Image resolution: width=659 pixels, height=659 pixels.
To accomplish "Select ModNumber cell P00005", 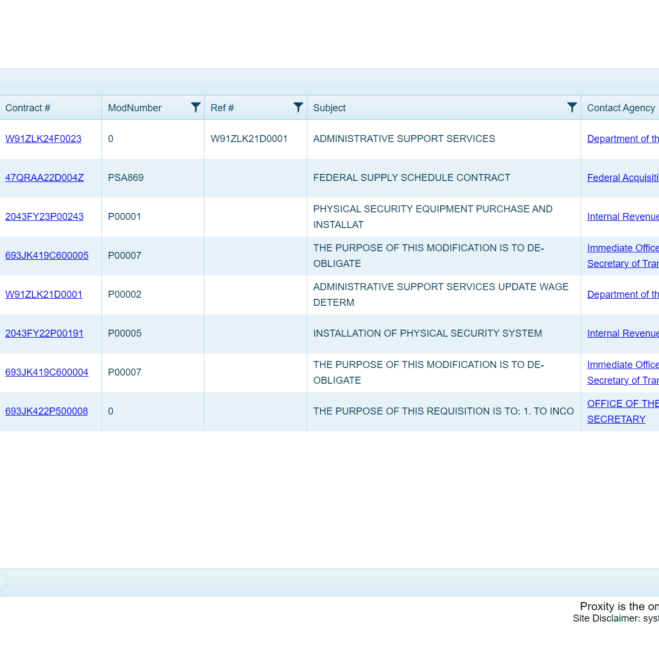I will (124, 333).
